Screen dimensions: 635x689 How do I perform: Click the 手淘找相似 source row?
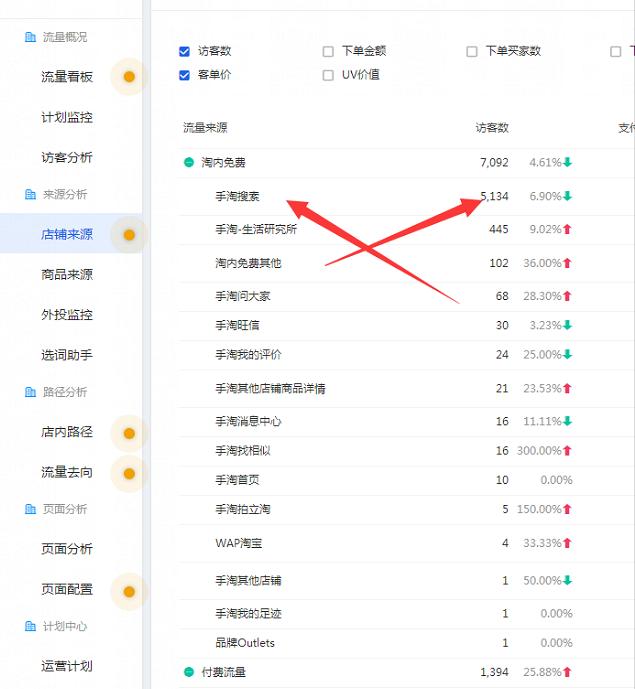406,451
